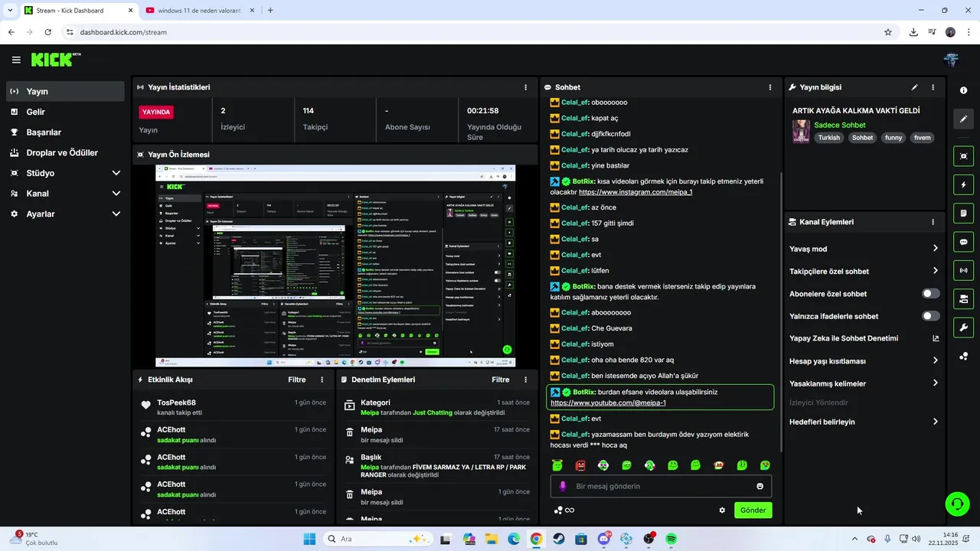Send the chat message with Gönder
This screenshot has height=551, width=980.
[753, 510]
